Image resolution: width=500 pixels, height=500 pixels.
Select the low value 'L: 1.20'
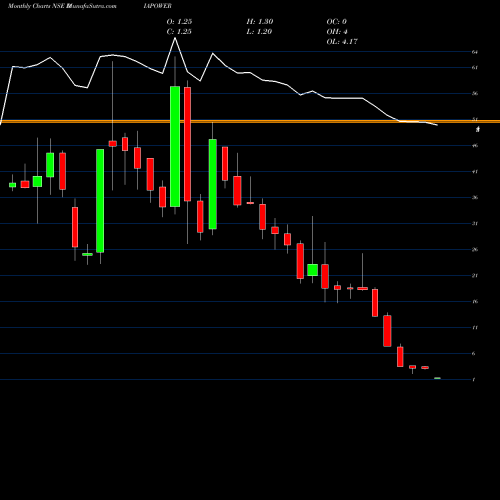pos(259,32)
